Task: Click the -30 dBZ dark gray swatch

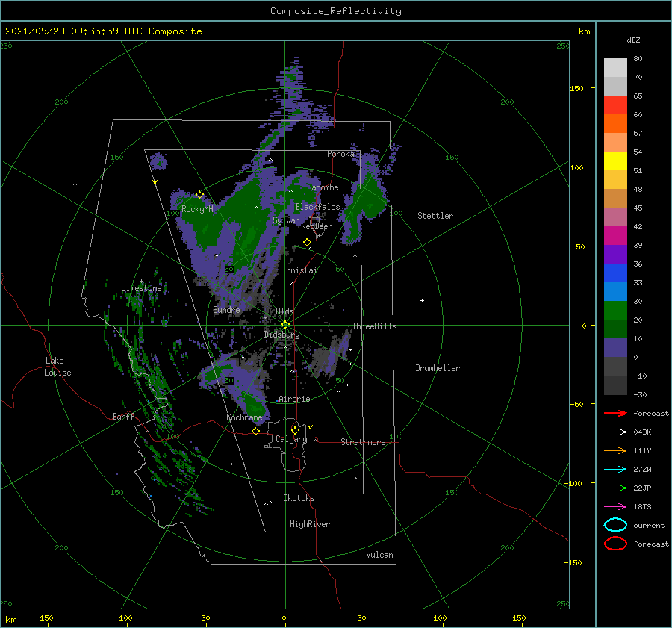Action: 615,385
